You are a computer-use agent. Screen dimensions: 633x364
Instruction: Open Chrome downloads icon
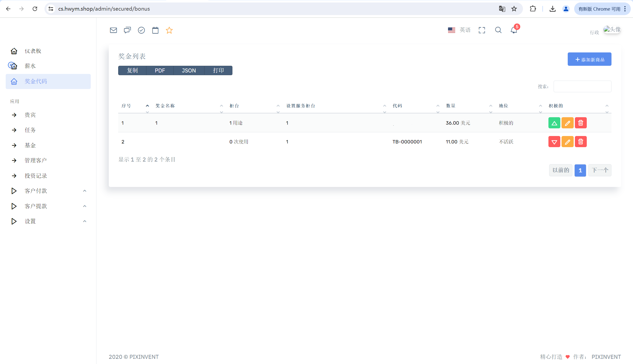[552, 9]
